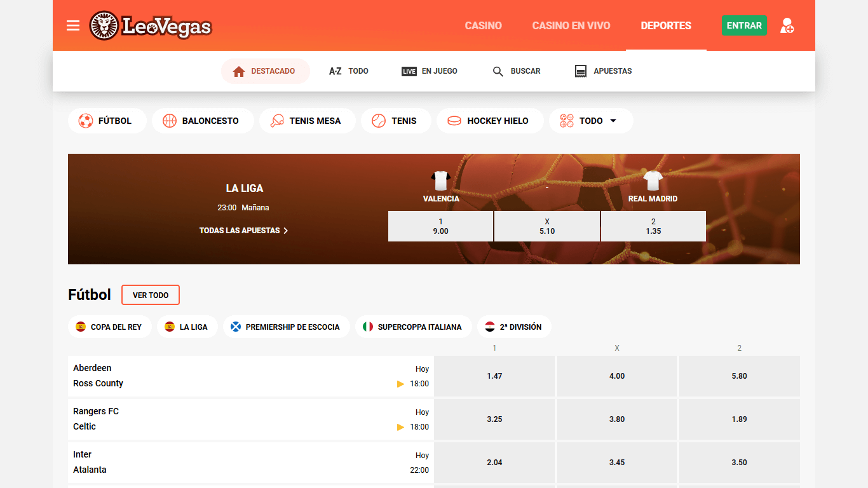This screenshot has height=488, width=868.
Task: Choose the Tenis Mesa paddle icon
Action: coord(277,121)
